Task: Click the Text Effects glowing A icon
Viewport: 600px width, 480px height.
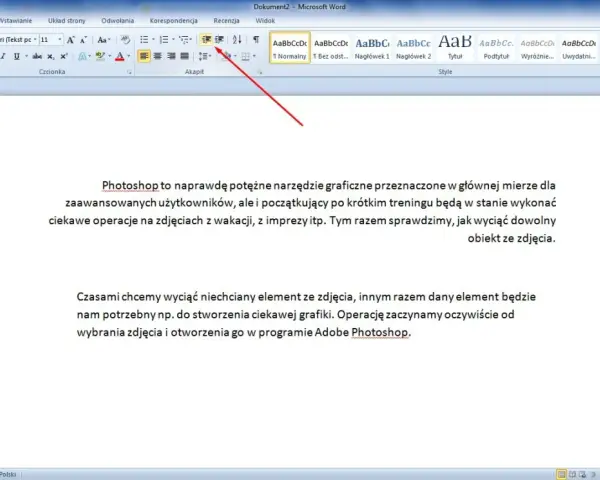Action: click(82, 57)
